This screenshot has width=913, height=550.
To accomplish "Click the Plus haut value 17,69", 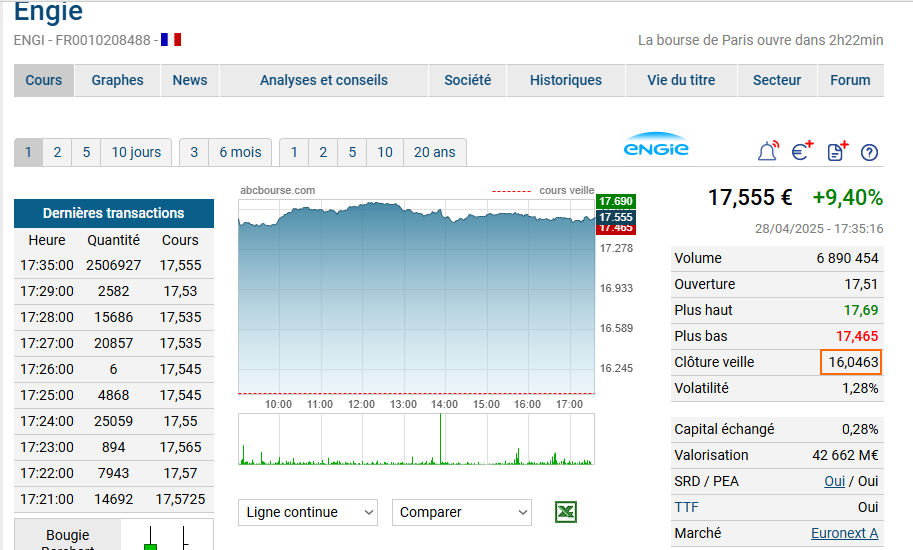I will 861,310.
